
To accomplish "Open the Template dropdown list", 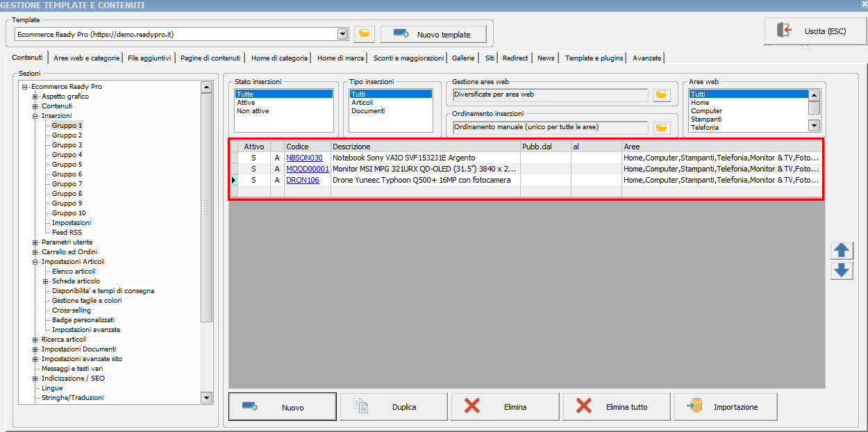I will [x=342, y=33].
